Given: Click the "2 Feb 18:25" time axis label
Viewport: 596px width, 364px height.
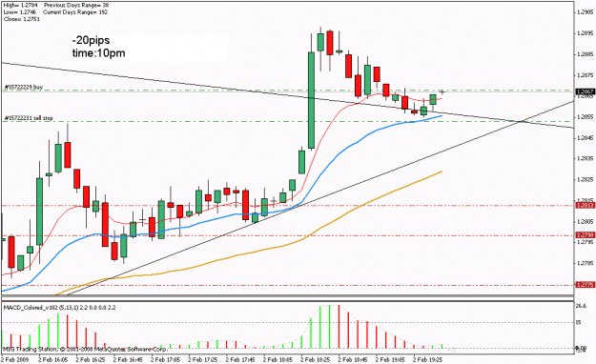Looking at the screenshot, I should click(x=316, y=359).
